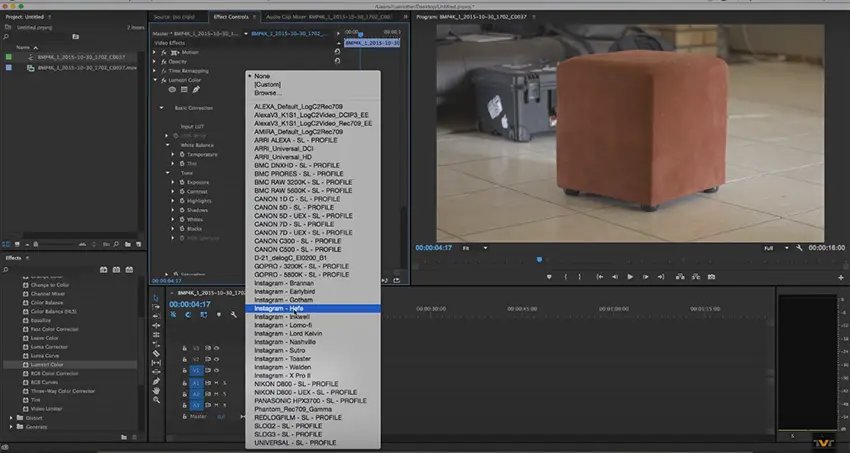The height and width of the screenshot is (453, 850).
Task: Toggle timeline snap magnet icon
Action: point(188,314)
